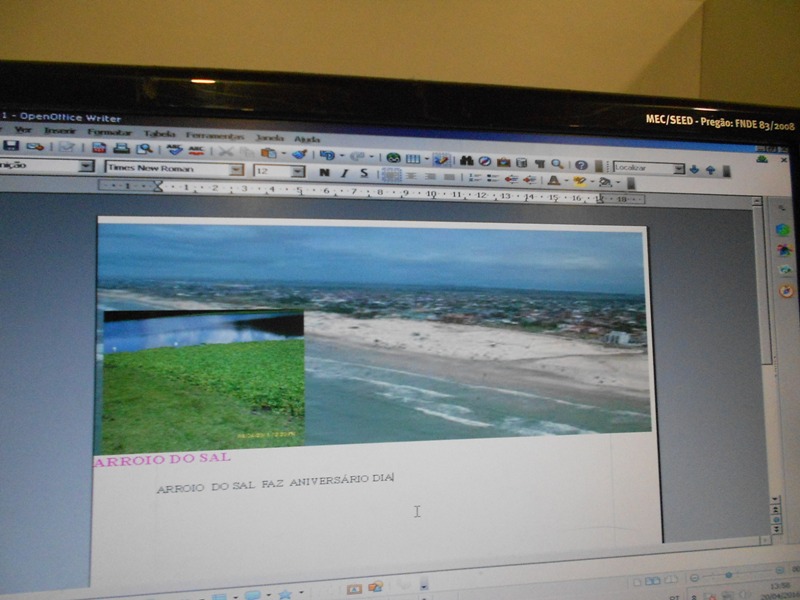Click the Find & Replace binoculars icon
Screen dimensions: 800x600
[466, 161]
